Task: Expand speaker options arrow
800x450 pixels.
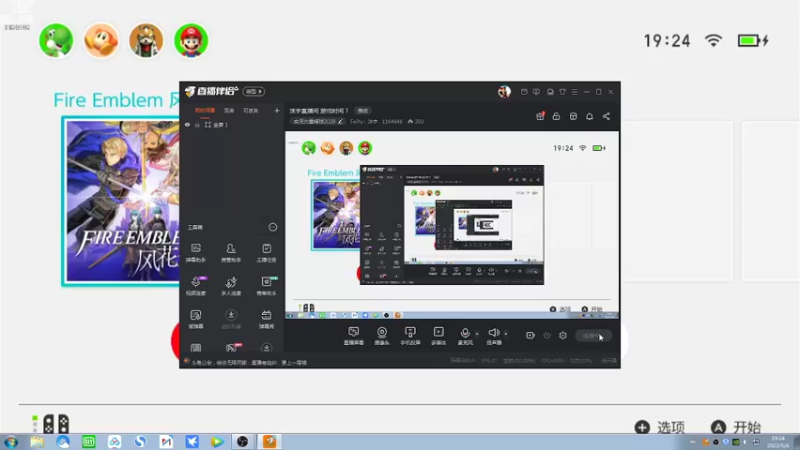Action: click(x=506, y=334)
